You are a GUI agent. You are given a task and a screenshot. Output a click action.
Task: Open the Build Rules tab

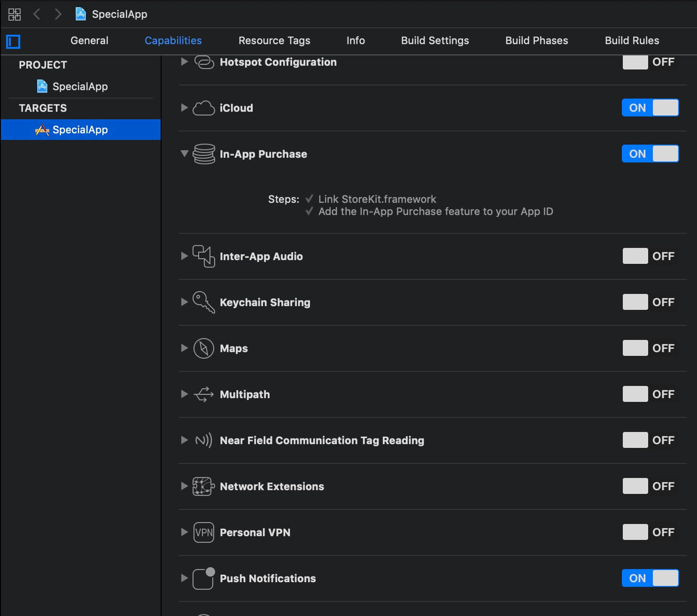tap(632, 41)
